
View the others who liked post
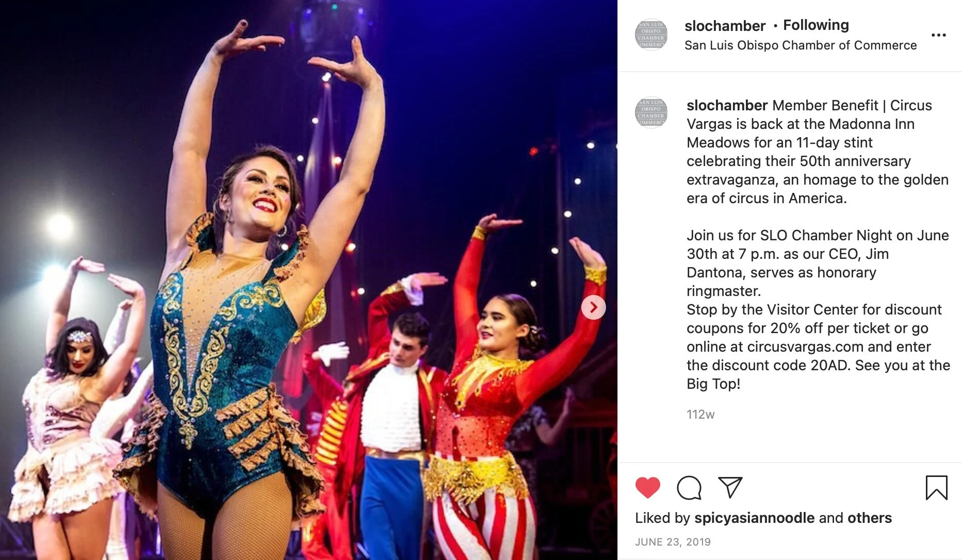[x=870, y=518]
